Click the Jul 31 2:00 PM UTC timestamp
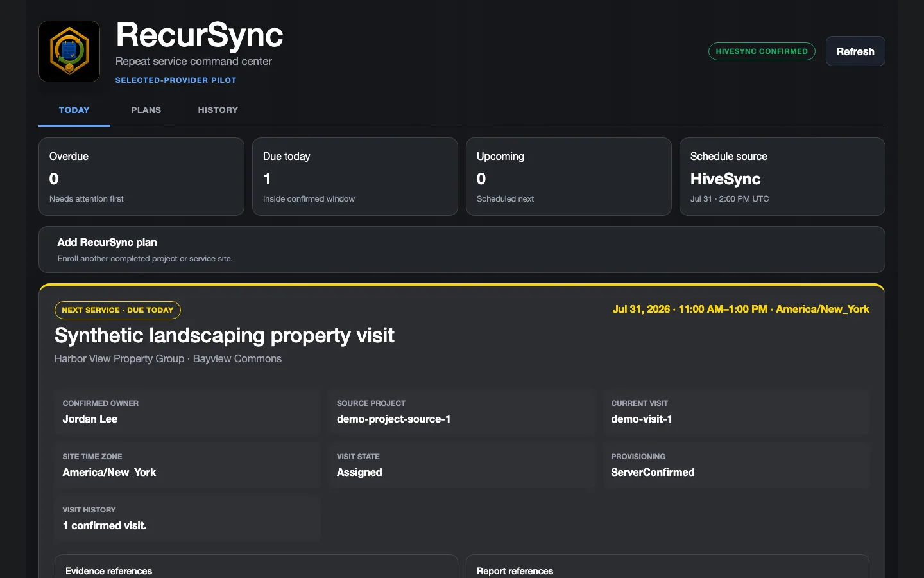The image size is (924, 578). pos(730,199)
